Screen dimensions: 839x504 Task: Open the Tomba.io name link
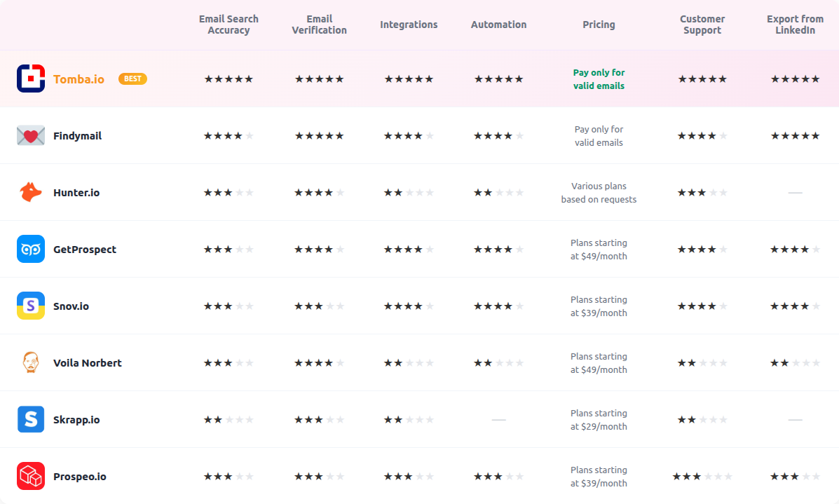(79, 79)
